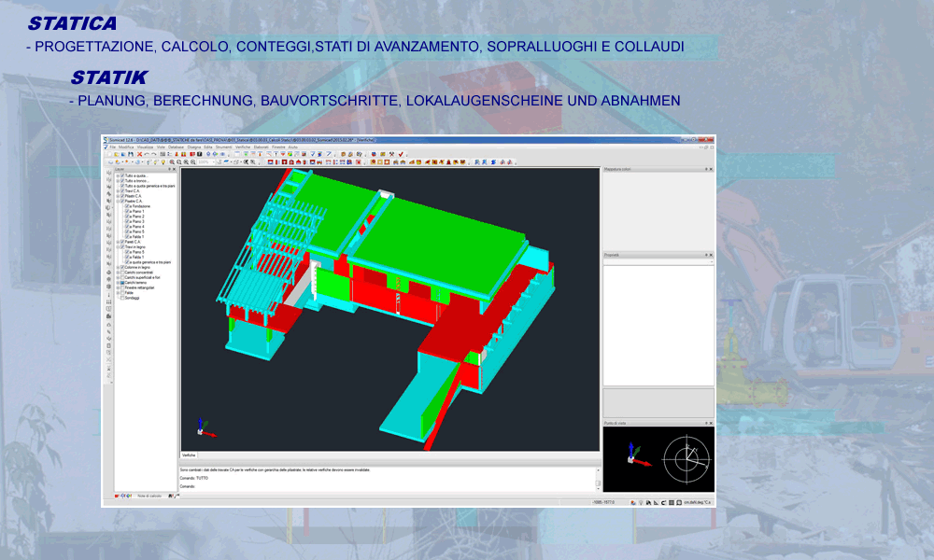Open the Database menu
The width and height of the screenshot is (934, 560).
tap(176, 147)
